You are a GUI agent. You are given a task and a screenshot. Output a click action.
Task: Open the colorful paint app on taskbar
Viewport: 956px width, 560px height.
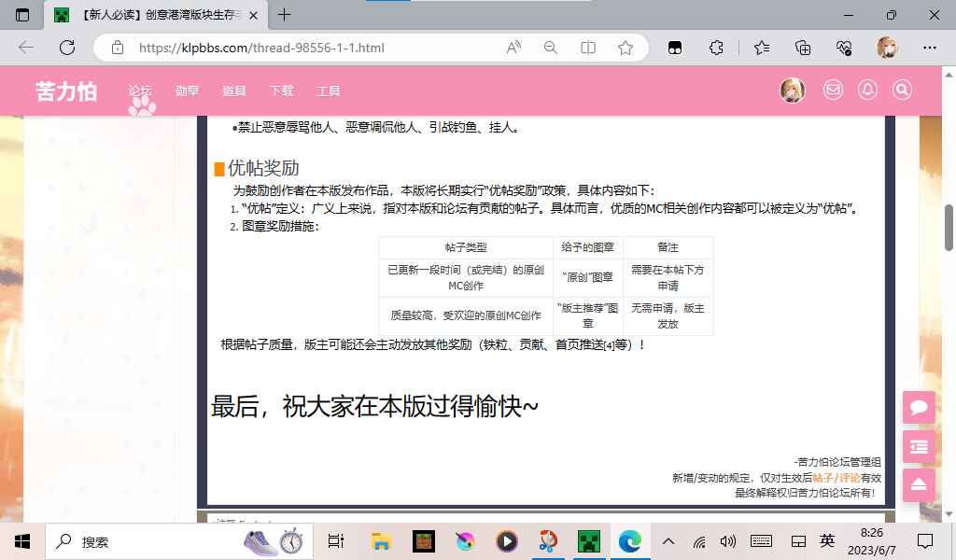click(465, 541)
